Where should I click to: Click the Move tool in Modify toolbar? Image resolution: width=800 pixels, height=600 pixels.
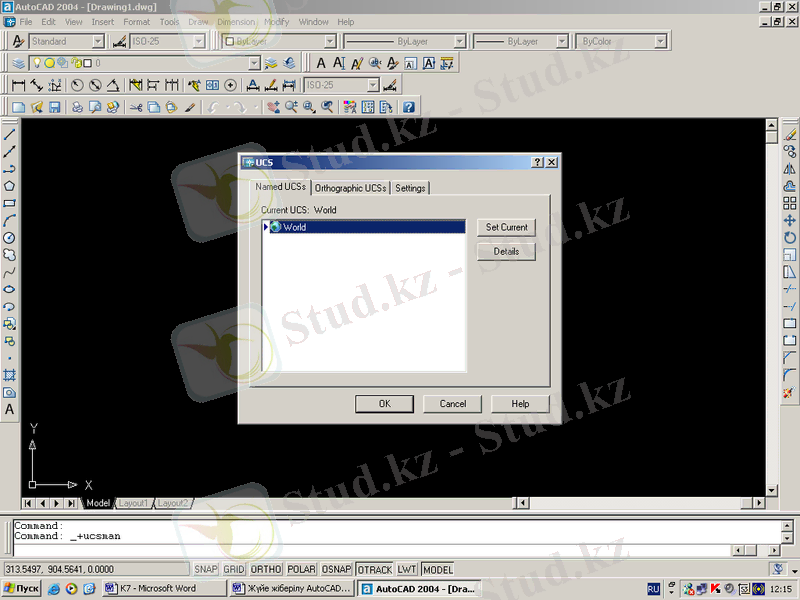(790, 220)
